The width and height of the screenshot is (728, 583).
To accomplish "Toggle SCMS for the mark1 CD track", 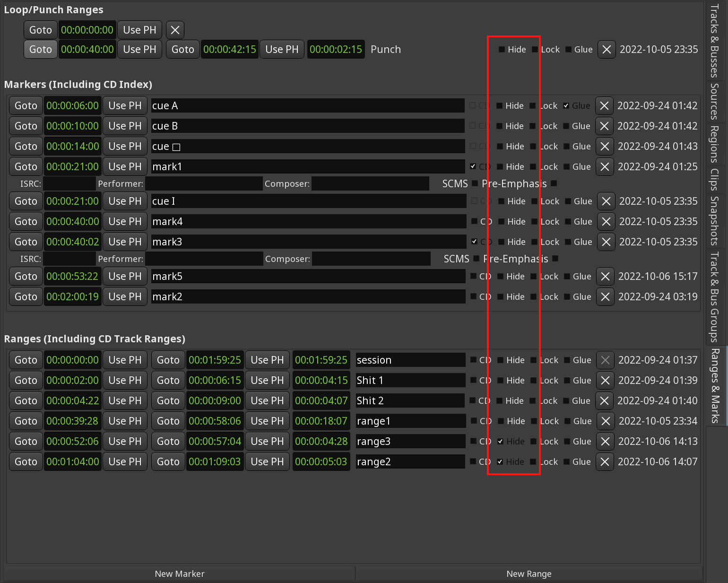I will [x=475, y=183].
